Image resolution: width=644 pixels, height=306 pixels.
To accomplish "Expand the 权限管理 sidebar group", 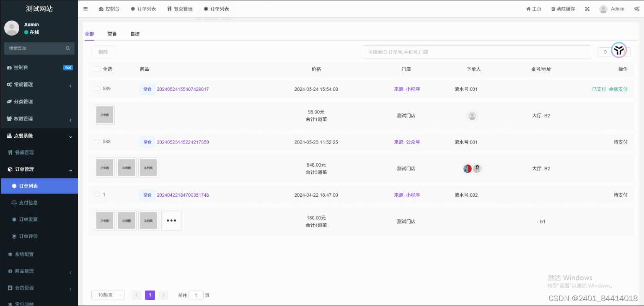I will pyautogui.click(x=39, y=119).
